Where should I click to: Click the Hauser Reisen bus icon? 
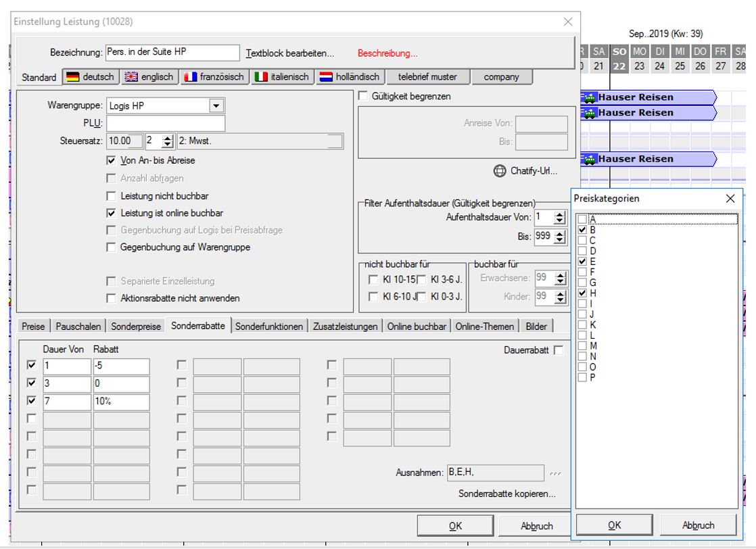[x=589, y=97]
